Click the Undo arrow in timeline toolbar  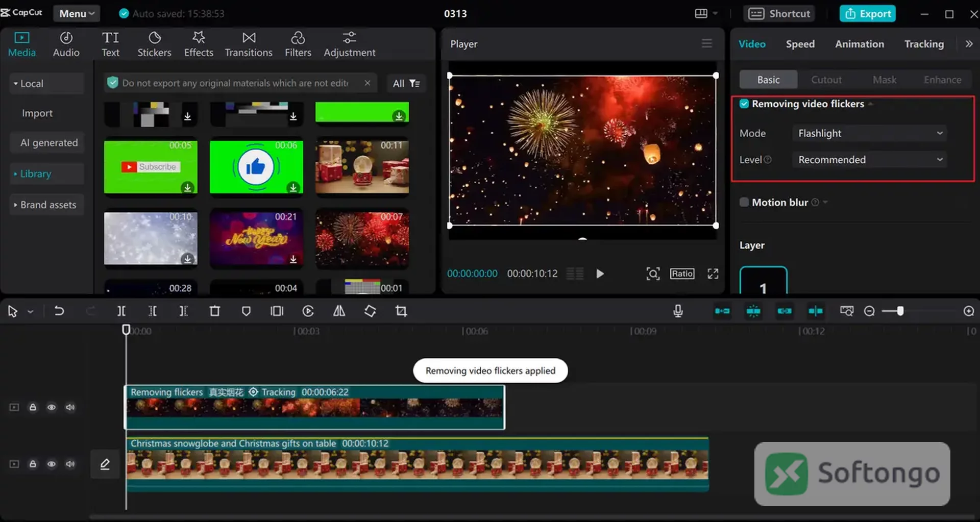pyautogui.click(x=59, y=311)
